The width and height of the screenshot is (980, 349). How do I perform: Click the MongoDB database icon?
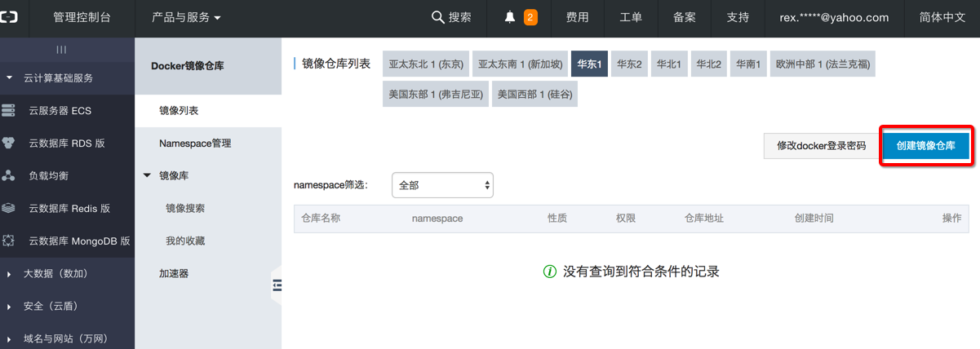(9, 241)
